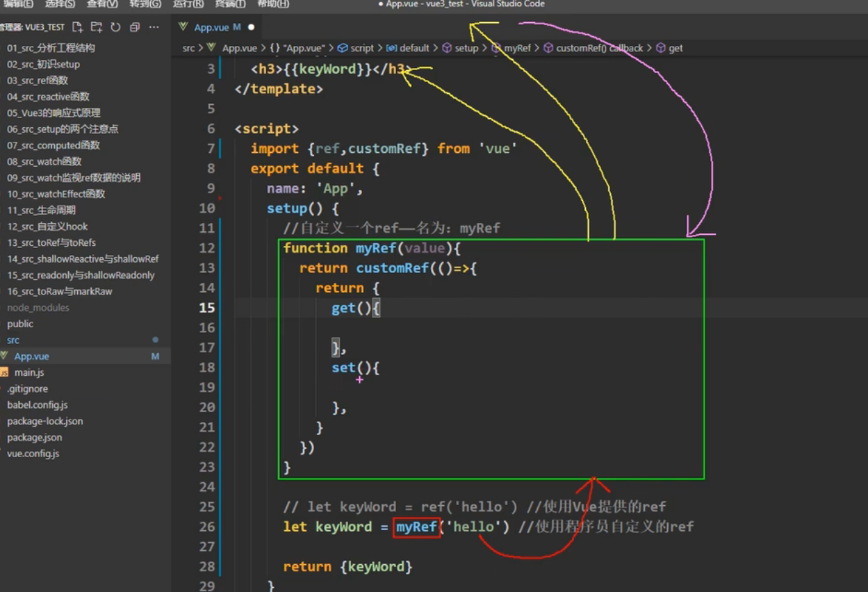Click the curly braces icon in the breadcrumbs
Viewport: 868px width, 592px height.
pos(275,48)
